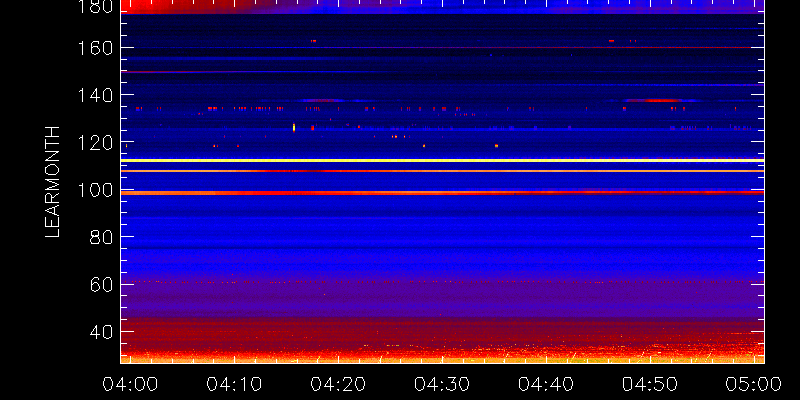Click the 180 frequency axis label
This screenshot has width=800, height=400.
[97, 6]
